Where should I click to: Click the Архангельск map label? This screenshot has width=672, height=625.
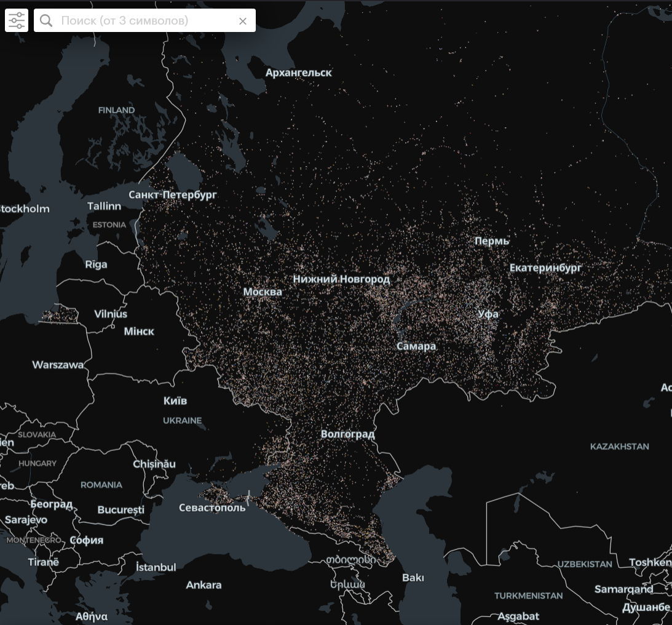(298, 73)
